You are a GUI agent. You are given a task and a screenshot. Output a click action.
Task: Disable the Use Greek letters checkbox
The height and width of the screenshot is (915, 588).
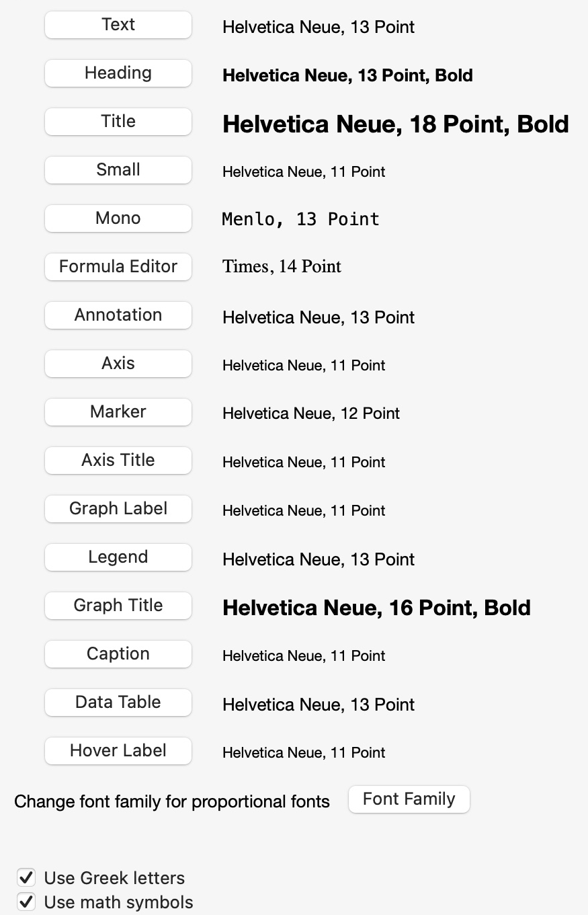point(26,877)
